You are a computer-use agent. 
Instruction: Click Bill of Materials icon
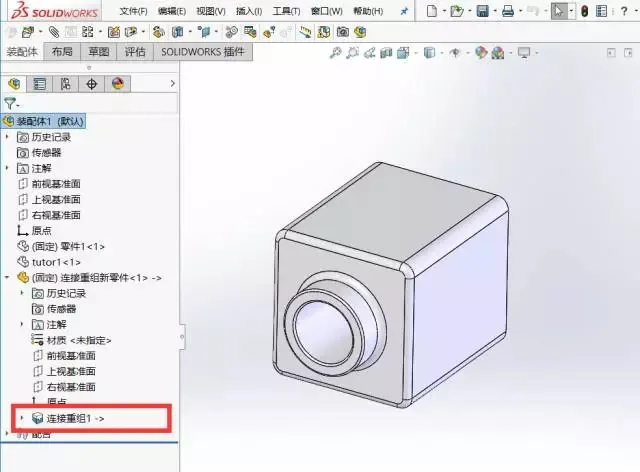coord(250,32)
